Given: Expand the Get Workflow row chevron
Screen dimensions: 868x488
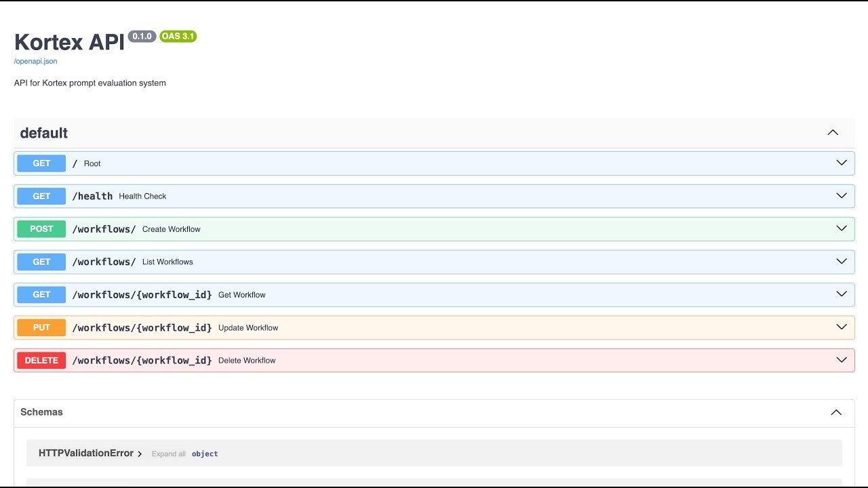Looking at the screenshot, I should click(x=842, y=294).
